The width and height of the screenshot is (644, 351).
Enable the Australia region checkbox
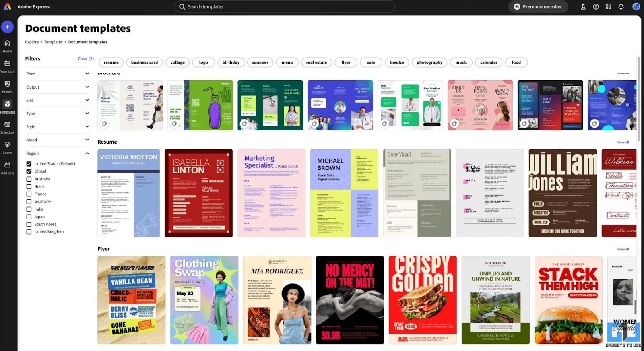(x=29, y=179)
